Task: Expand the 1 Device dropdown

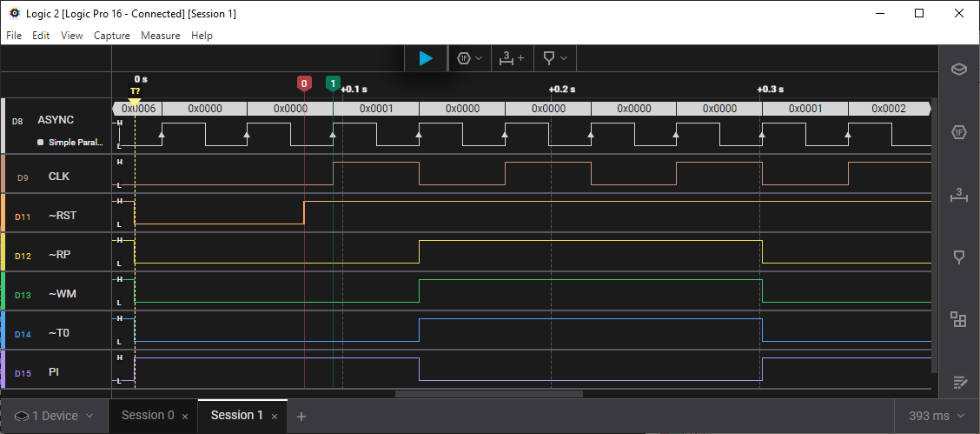Action: 55,416
